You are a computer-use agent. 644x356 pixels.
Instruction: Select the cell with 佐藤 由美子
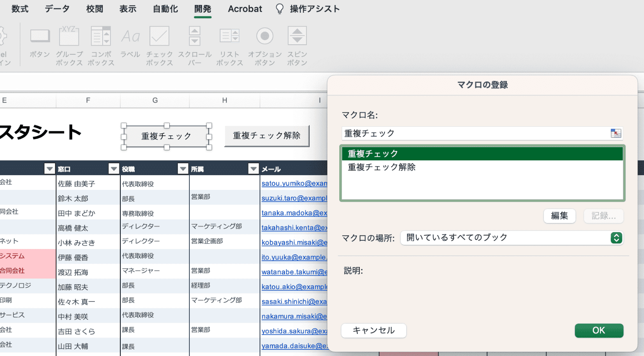88,183
